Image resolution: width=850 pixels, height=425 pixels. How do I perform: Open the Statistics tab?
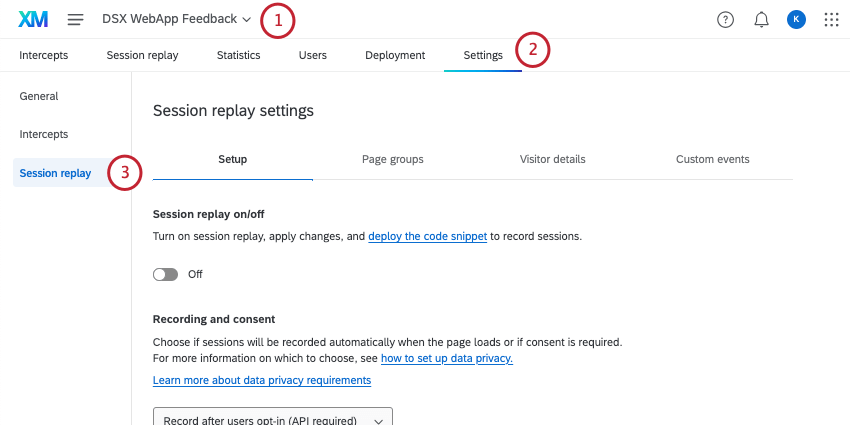point(239,55)
